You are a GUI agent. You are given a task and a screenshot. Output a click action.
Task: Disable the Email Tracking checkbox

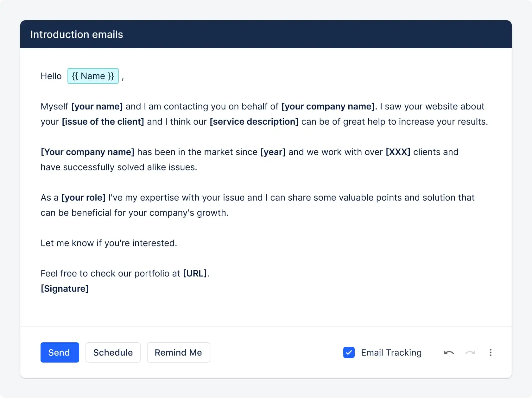349,352
